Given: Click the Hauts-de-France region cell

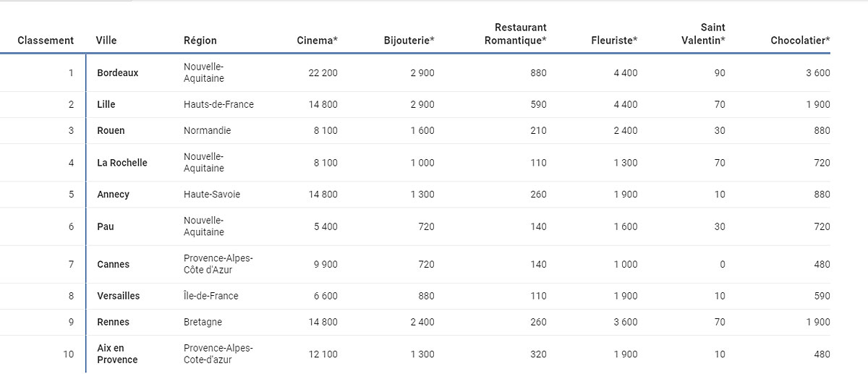Looking at the screenshot, I should (218, 105).
